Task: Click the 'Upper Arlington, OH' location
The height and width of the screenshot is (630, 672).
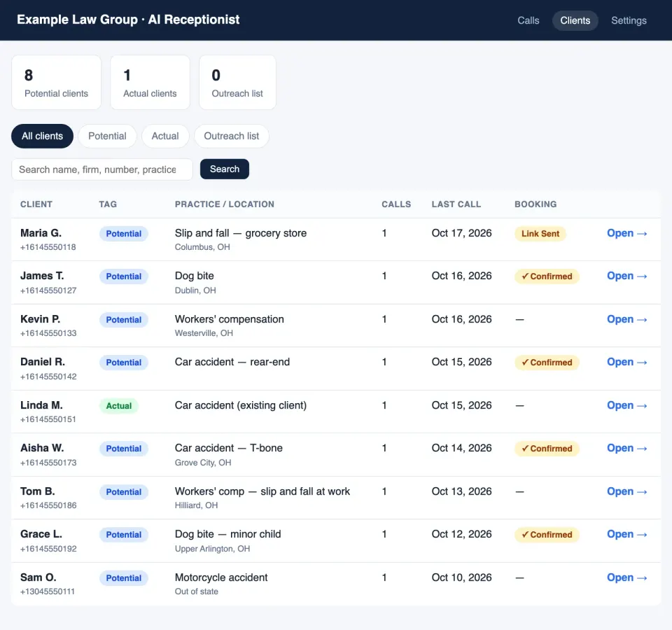Action: point(212,549)
